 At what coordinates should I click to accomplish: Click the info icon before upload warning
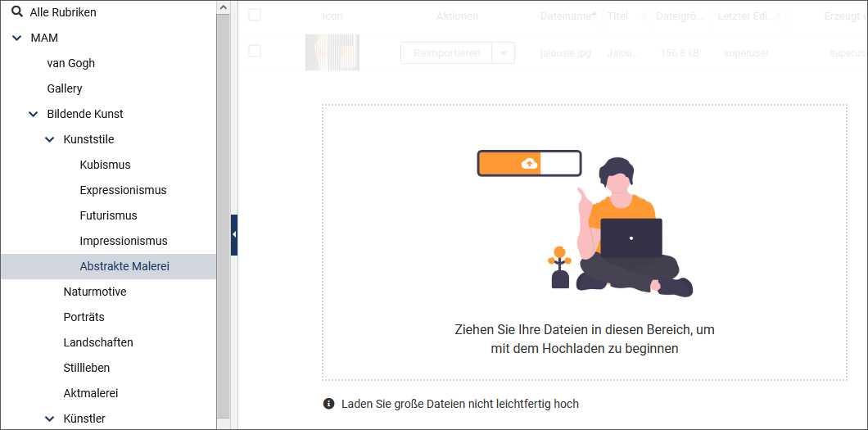[329, 404]
